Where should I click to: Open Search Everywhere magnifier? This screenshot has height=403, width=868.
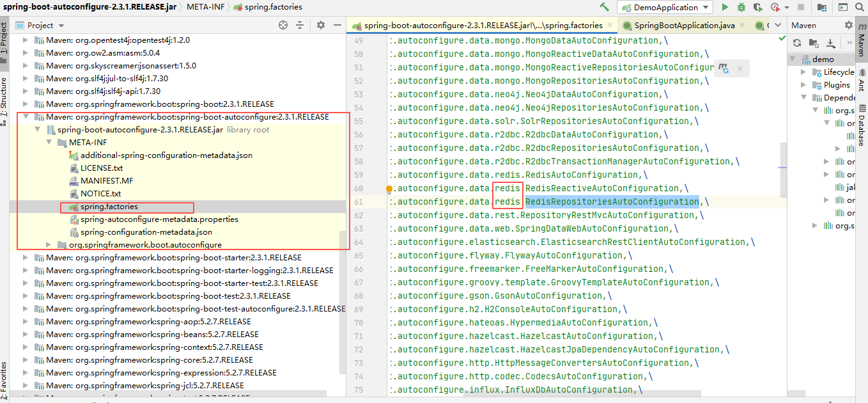pyautogui.click(x=859, y=7)
